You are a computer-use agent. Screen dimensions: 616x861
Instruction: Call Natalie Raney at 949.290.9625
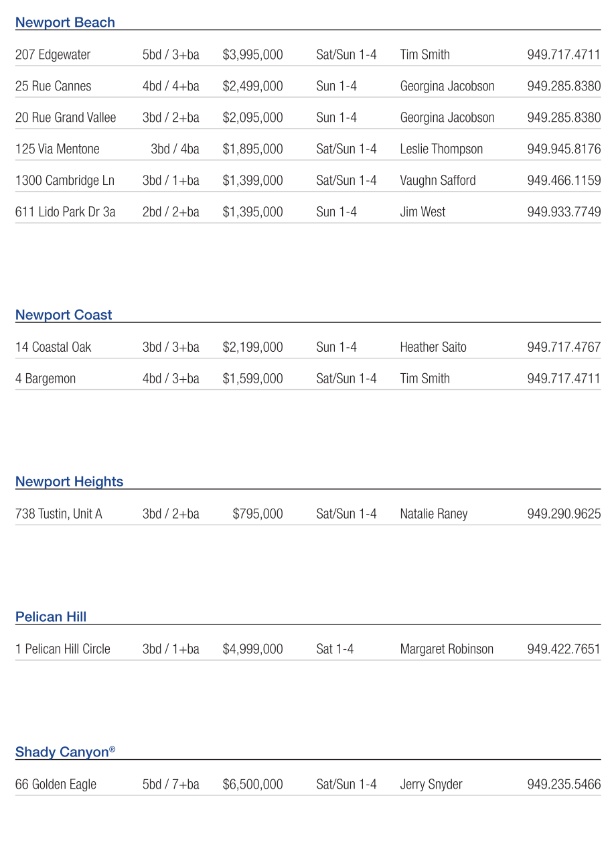coord(564,515)
